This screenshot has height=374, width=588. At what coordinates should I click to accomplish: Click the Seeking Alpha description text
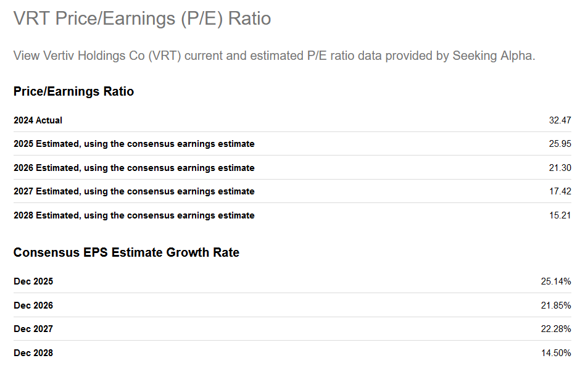pyautogui.click(x=274, y=56)
